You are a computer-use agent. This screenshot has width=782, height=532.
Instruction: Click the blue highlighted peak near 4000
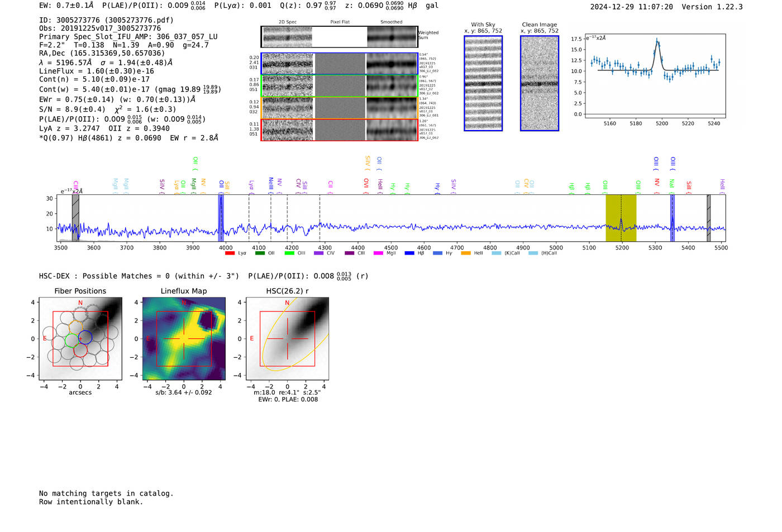point(221,218)
